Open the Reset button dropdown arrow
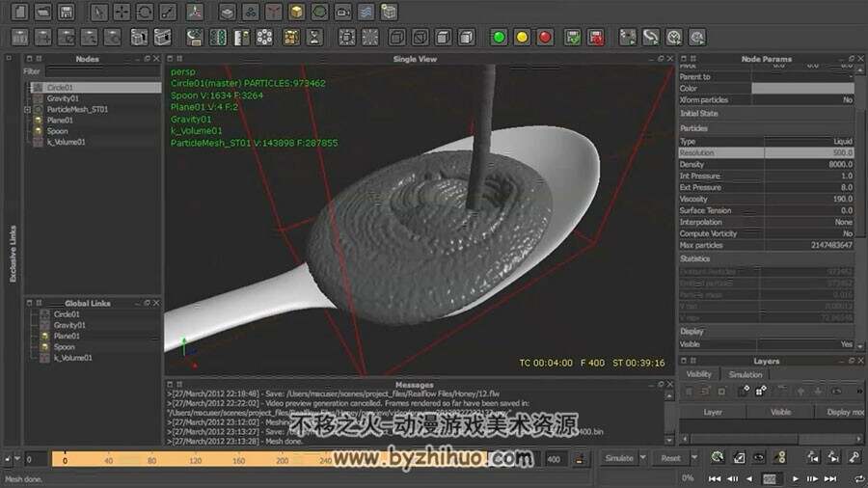This screenshot has height=488, width=868. tap(694, 458)
